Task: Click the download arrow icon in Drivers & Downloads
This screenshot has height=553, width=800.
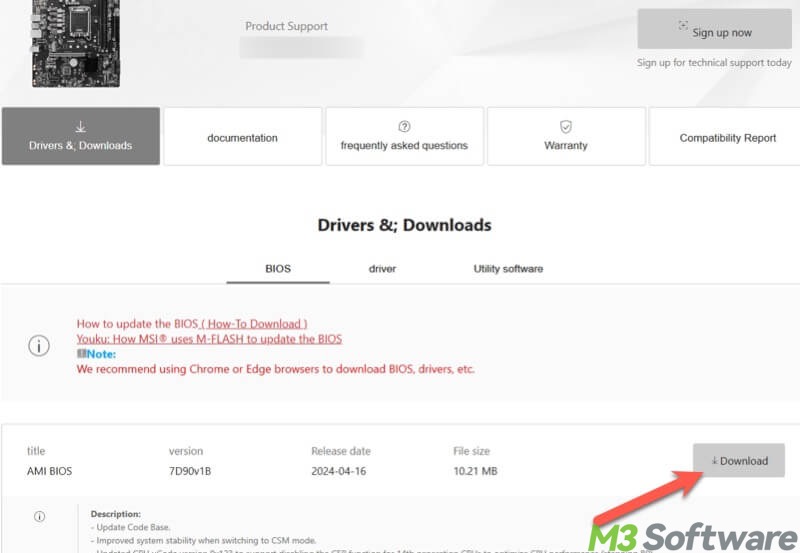Action: [x=80, y=127]
